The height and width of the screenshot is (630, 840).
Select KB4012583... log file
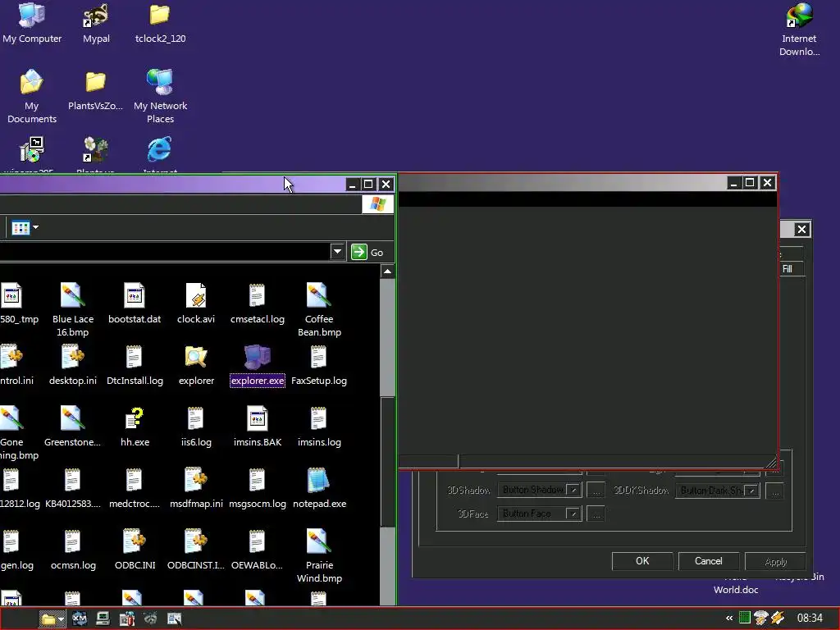point(72,489)
